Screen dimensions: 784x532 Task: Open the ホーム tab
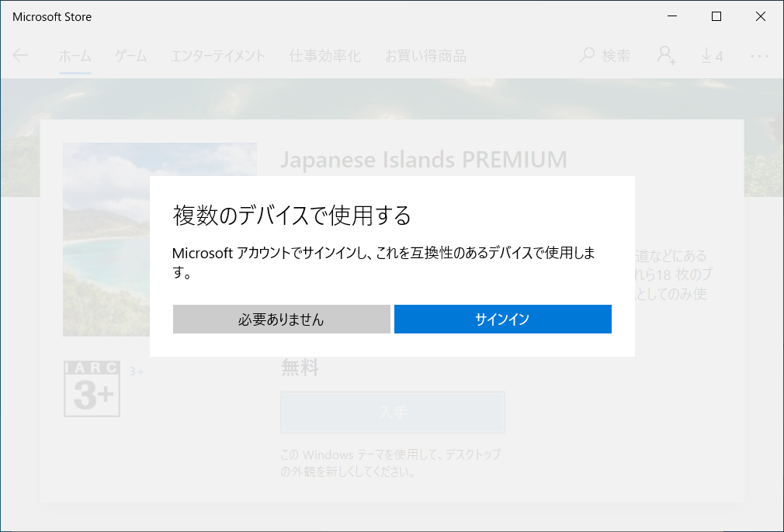tap(75, 55)
